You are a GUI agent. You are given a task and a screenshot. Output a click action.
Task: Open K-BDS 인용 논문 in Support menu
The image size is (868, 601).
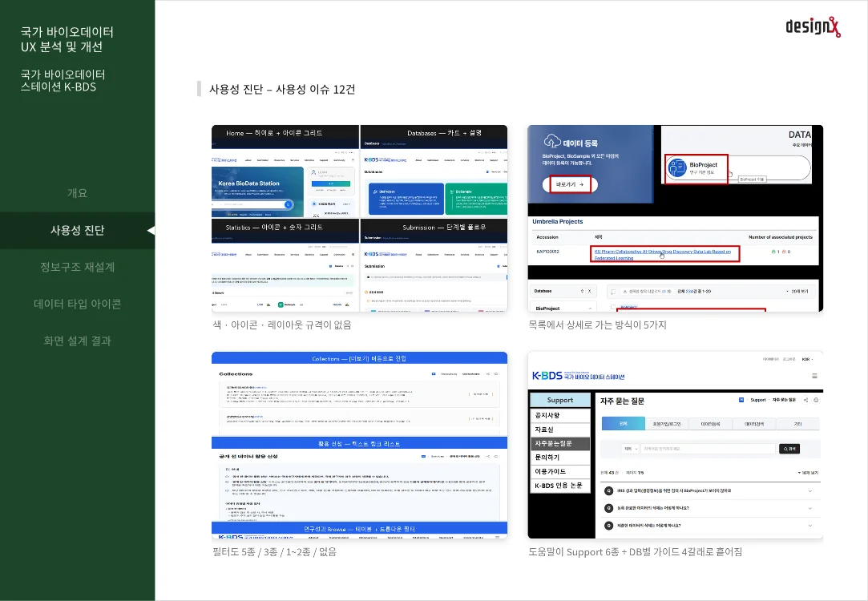pyautogui.click(x=559, y=486)
